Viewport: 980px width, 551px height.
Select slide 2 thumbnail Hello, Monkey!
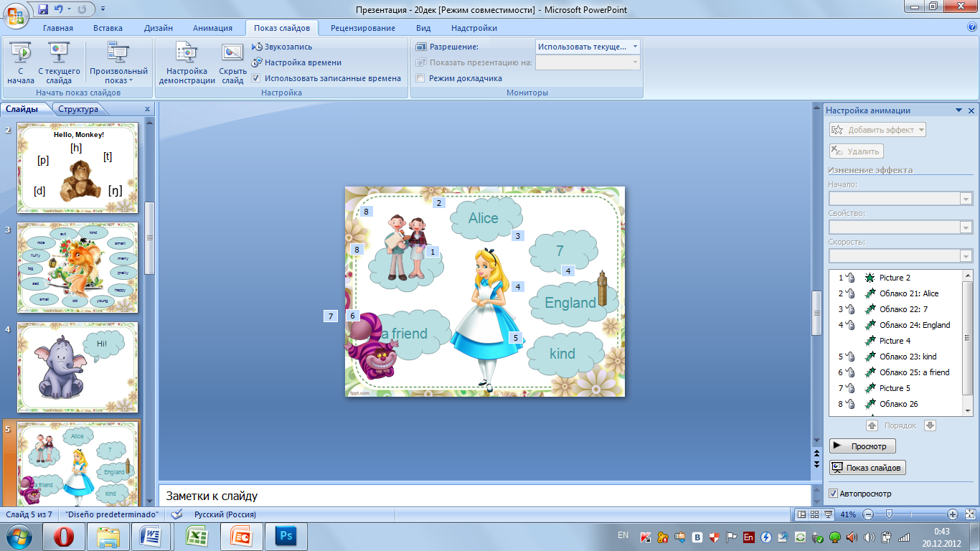[77, 167]
